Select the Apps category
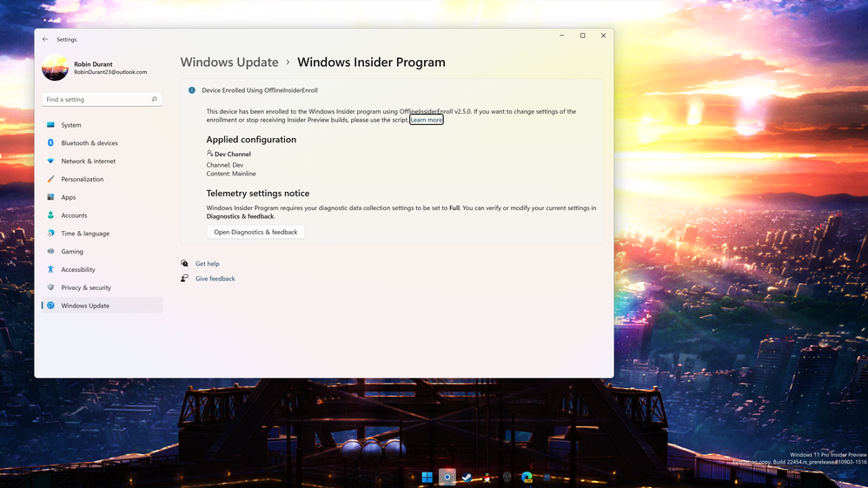The width and height of the screenshot is (868, 488). tap(102, 197)
